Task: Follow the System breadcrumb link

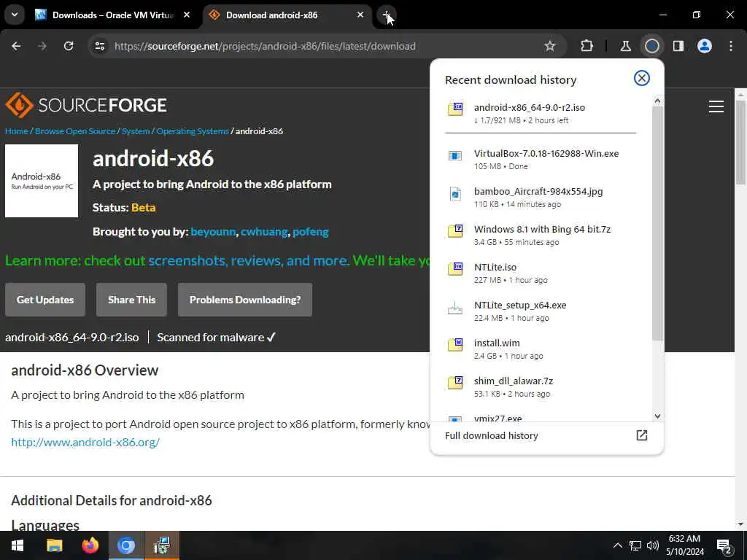Action: [136, 131]
